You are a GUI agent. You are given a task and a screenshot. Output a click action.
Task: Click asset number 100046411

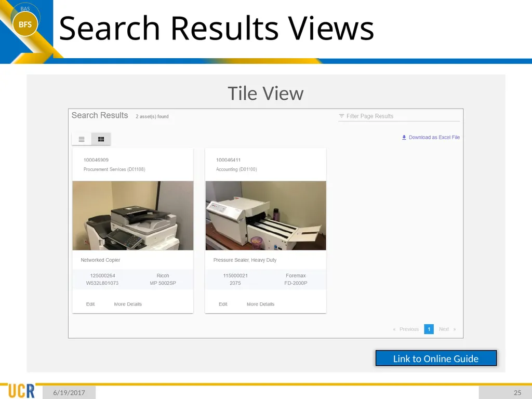[229, 160]
